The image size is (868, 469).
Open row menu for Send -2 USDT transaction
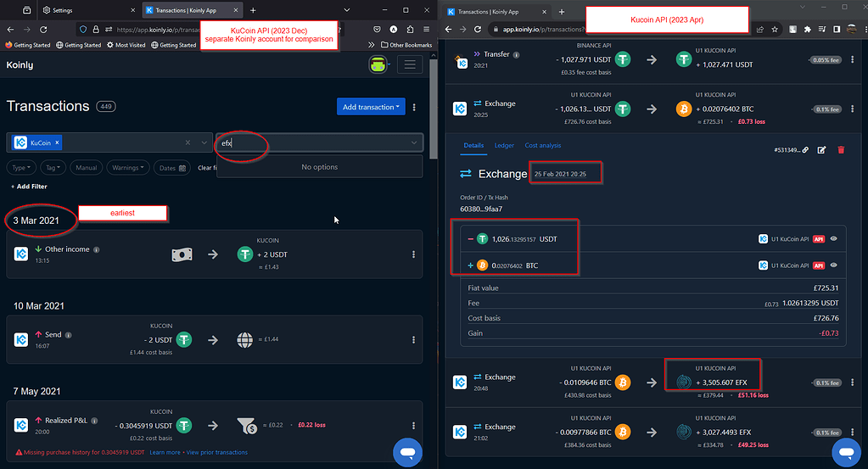[413, 339]
